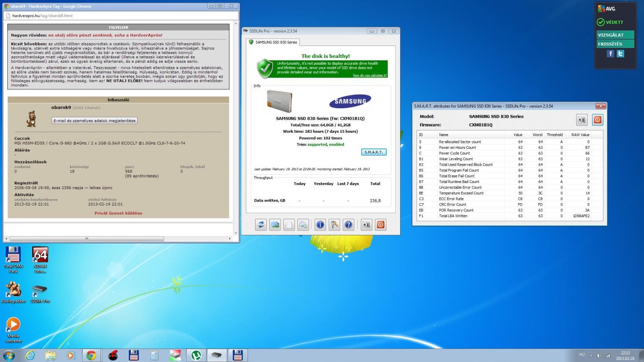Select 'Power-on Hours Count' row
This screenshot has height=362, width=644.
(x=510, y=147)
